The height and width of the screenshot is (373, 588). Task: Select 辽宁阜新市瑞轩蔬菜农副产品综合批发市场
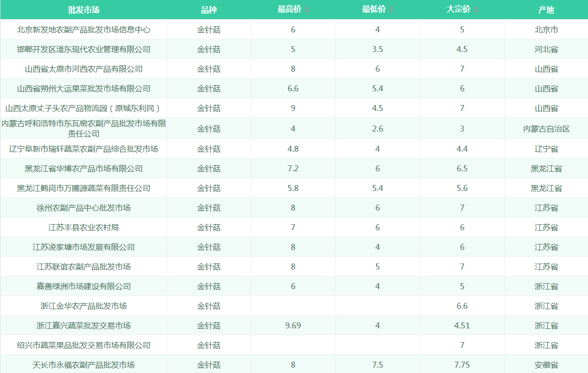tap(83, 149)
